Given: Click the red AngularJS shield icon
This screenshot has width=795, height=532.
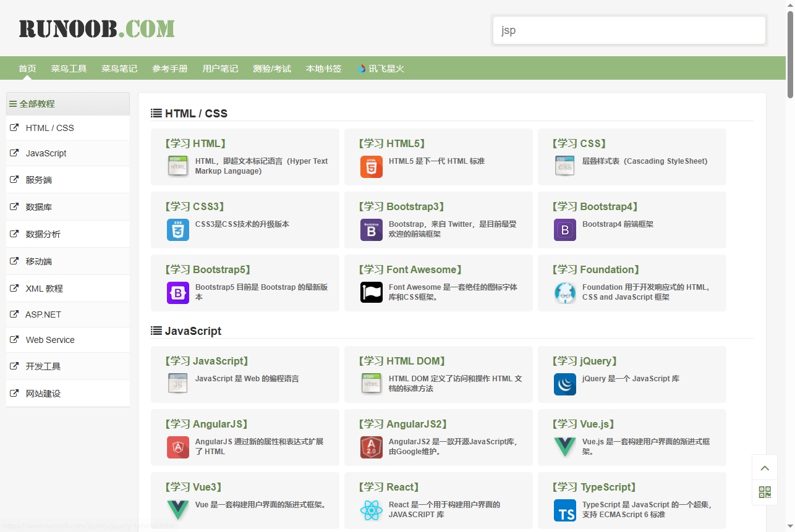Looking at the screenshot, I should (x=178, y=447).
